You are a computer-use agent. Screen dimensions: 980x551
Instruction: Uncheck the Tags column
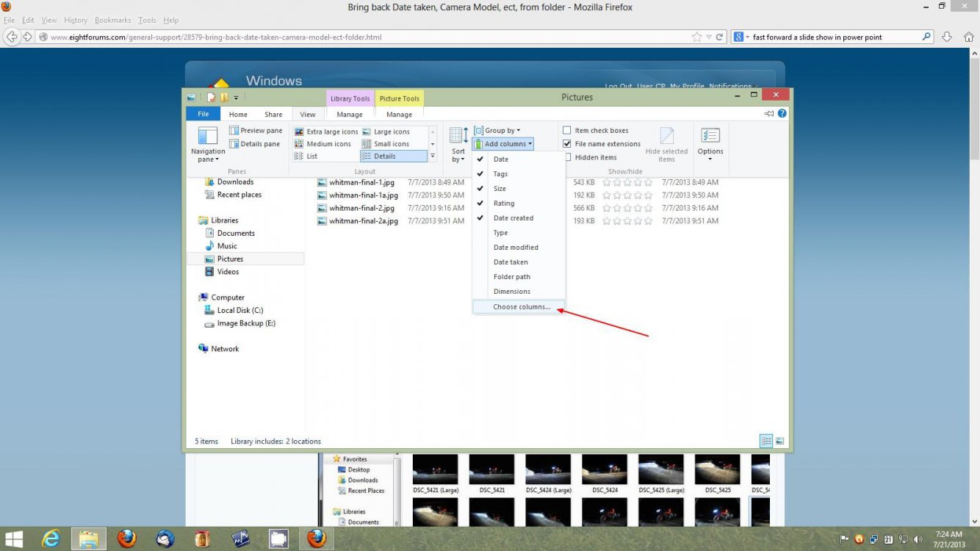[519, 174]
